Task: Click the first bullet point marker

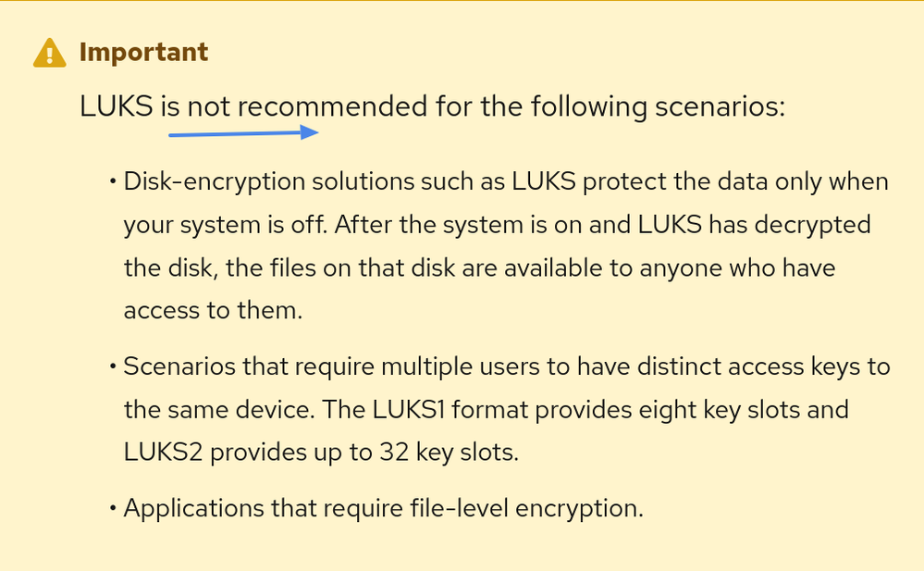Action: pyautogui.click(x=113, y=180)
